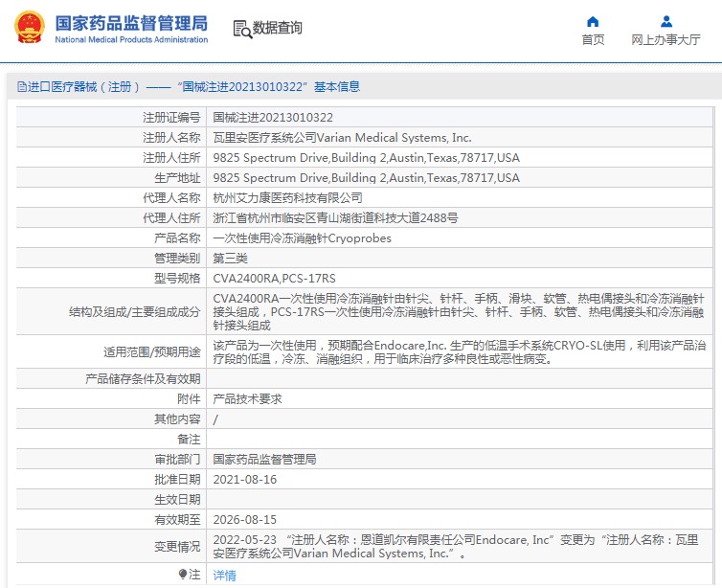The width and height of the screenshot is (722, 588).
Task: Click the 第三类 management category value
Action: point(230,259)
